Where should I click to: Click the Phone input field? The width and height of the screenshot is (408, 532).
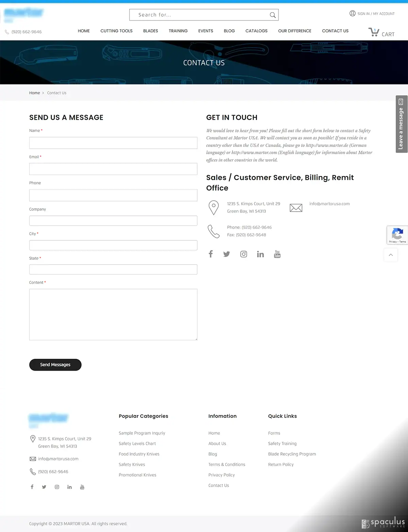(113, 195)
